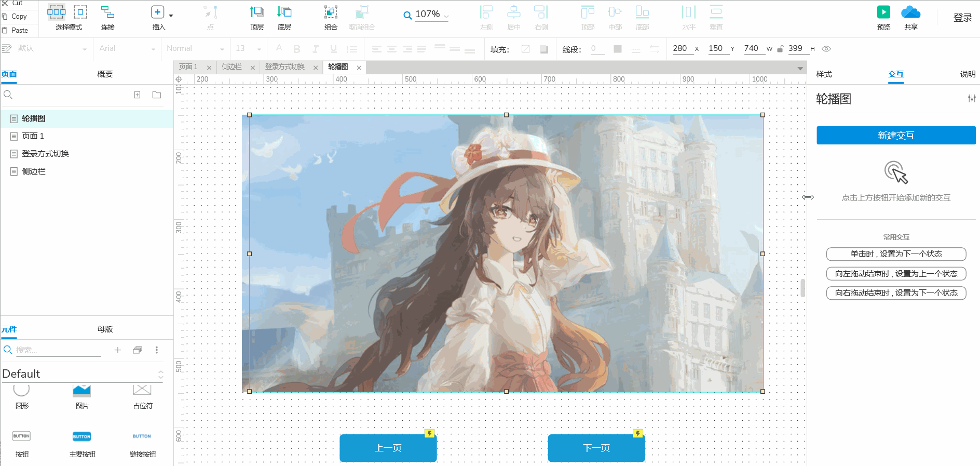The height and width of the screenshot is (466, 980).
Task: Align middle using 中部 icon
Action: (615, 12)
